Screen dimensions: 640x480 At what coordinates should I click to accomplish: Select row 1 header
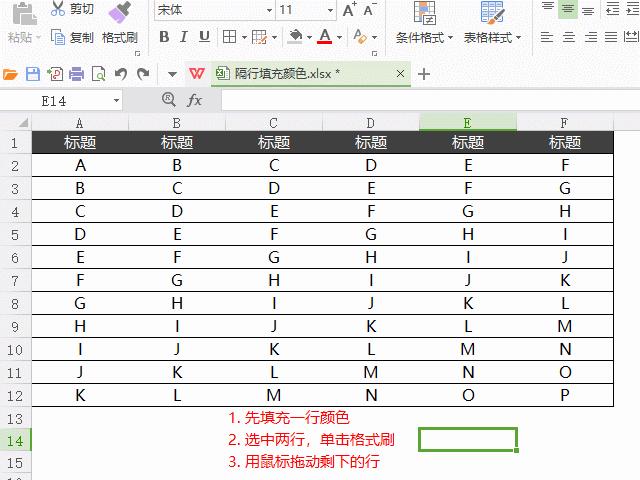pos(16,143)
